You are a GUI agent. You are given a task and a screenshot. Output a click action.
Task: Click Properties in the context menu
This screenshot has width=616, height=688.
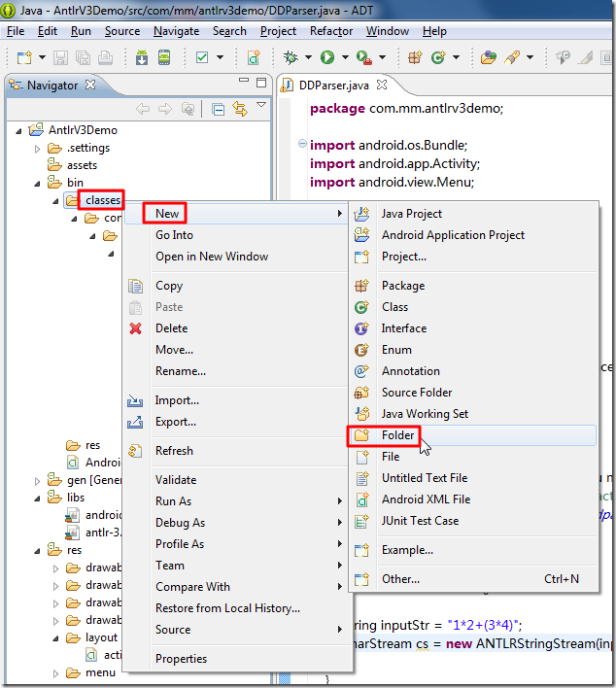point(237,659)
